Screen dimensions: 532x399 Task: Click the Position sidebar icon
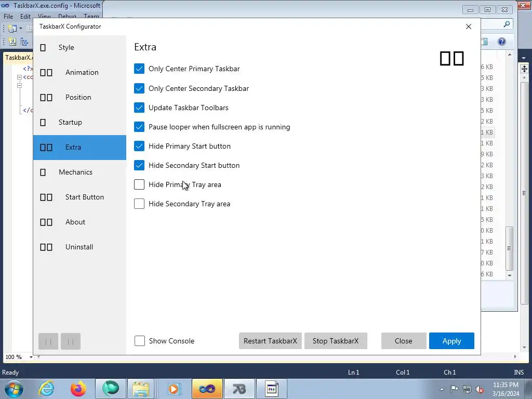pyautogui.click(x=46, y=97)
